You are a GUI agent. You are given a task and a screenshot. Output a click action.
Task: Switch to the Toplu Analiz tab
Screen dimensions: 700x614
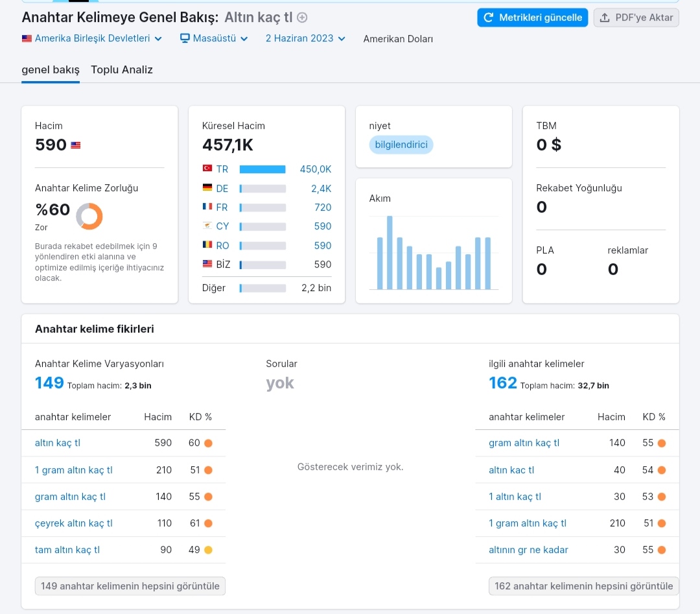tap(122, 69)
